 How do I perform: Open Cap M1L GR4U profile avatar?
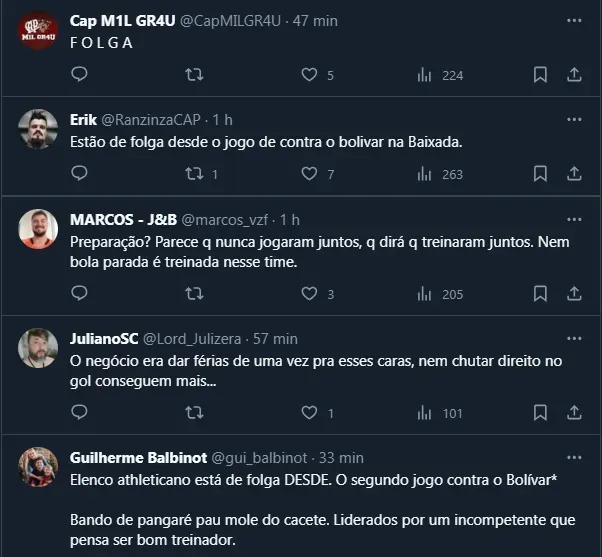(39, 29)
